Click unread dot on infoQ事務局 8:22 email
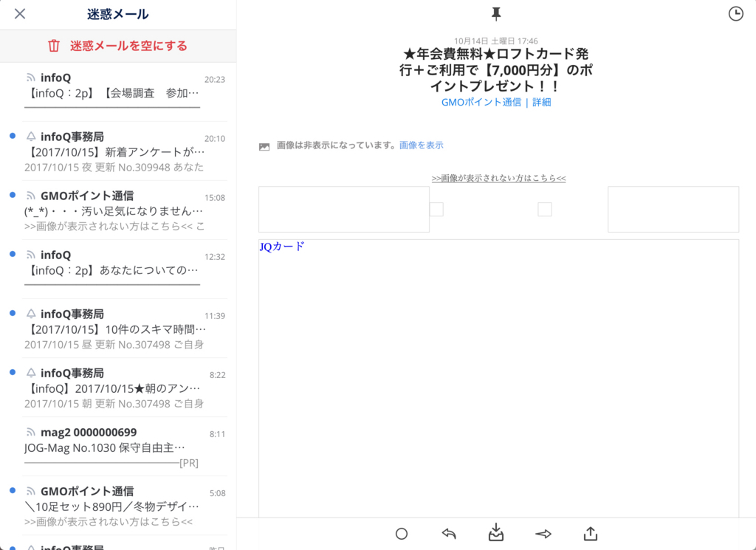Screen dimensions: 756x550 (x=13, y=372)
